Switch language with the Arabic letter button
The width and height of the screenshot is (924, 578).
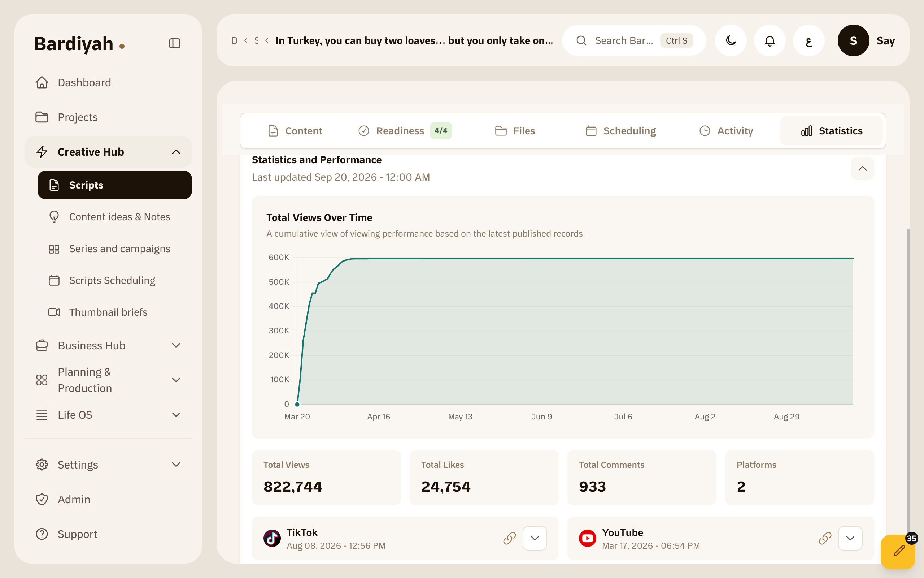click(x=809, y=40)
